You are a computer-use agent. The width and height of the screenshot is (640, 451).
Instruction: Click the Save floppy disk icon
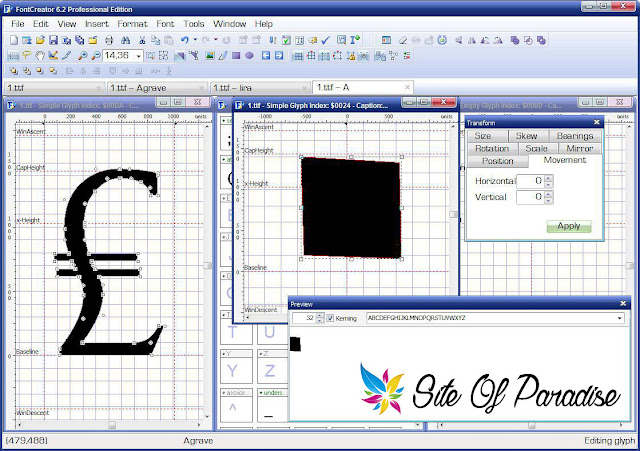click(53, 40)
